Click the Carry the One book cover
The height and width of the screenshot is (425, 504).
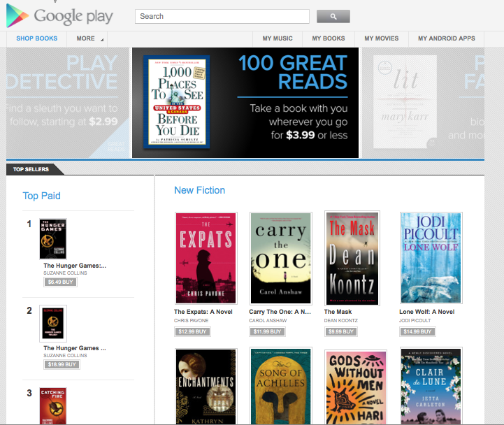click(x=281, y=258)
